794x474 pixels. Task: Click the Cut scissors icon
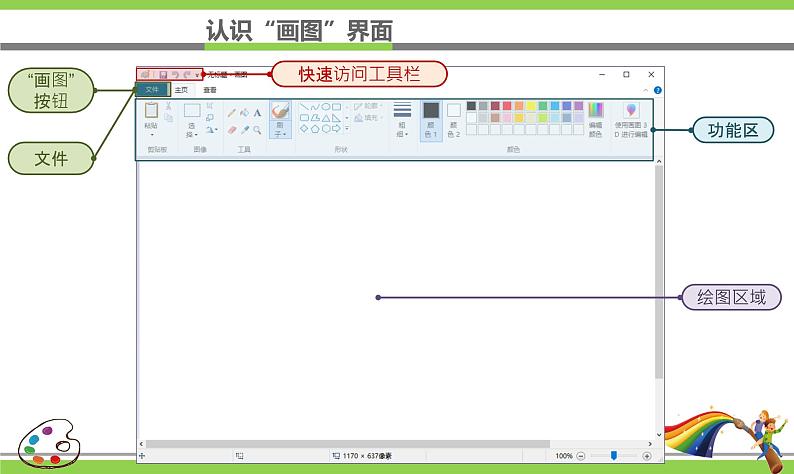pyautogui.click(x=168, y=106)
